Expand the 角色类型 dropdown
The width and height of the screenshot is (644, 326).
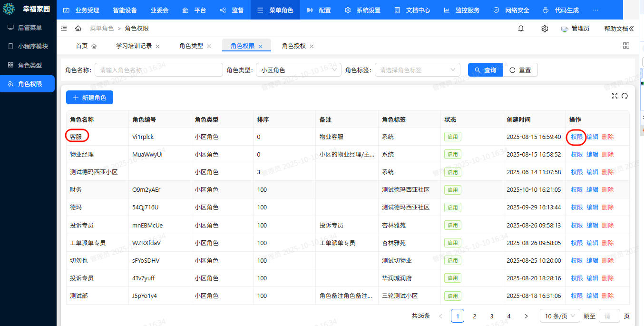(298, 70)
